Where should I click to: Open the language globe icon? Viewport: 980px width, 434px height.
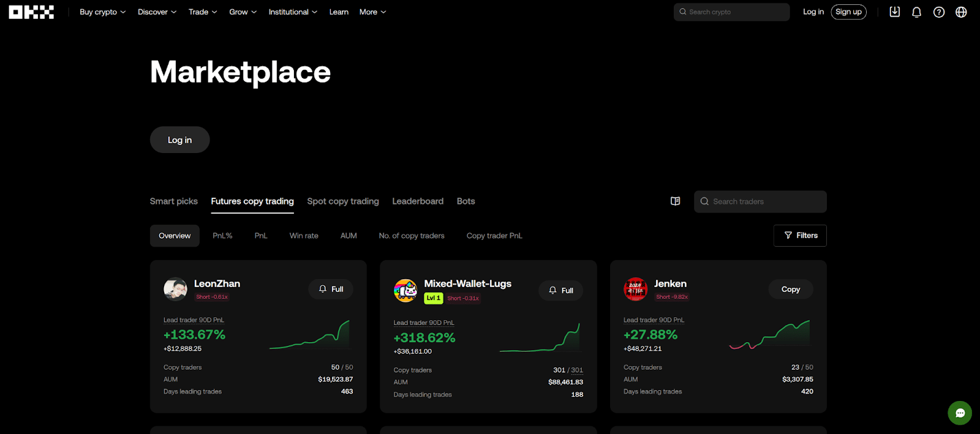[x=961, y=12]
